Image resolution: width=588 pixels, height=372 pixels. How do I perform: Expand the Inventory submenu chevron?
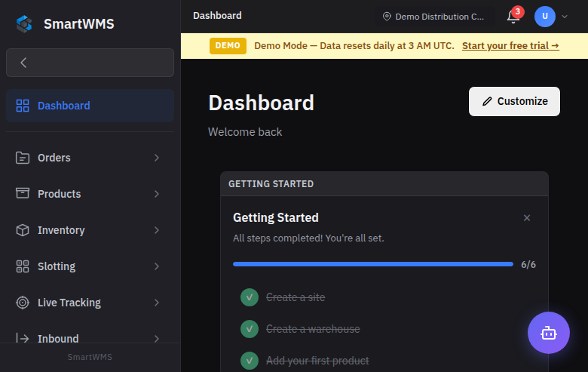157,230
